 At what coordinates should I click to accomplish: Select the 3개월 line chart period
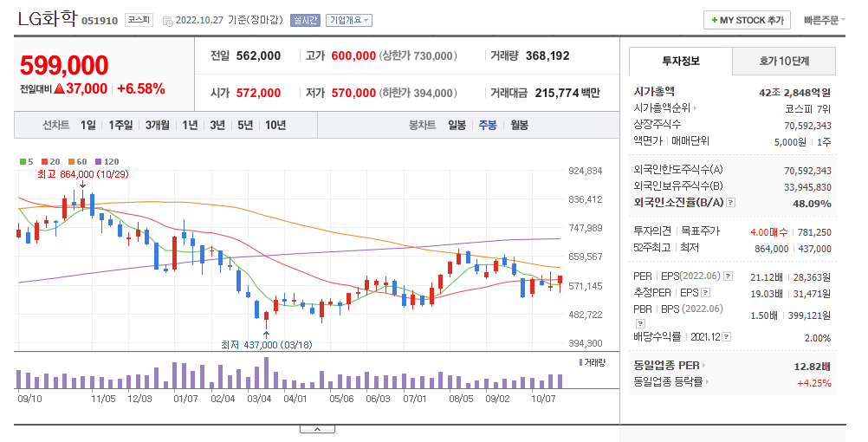(x=157, y=125)
